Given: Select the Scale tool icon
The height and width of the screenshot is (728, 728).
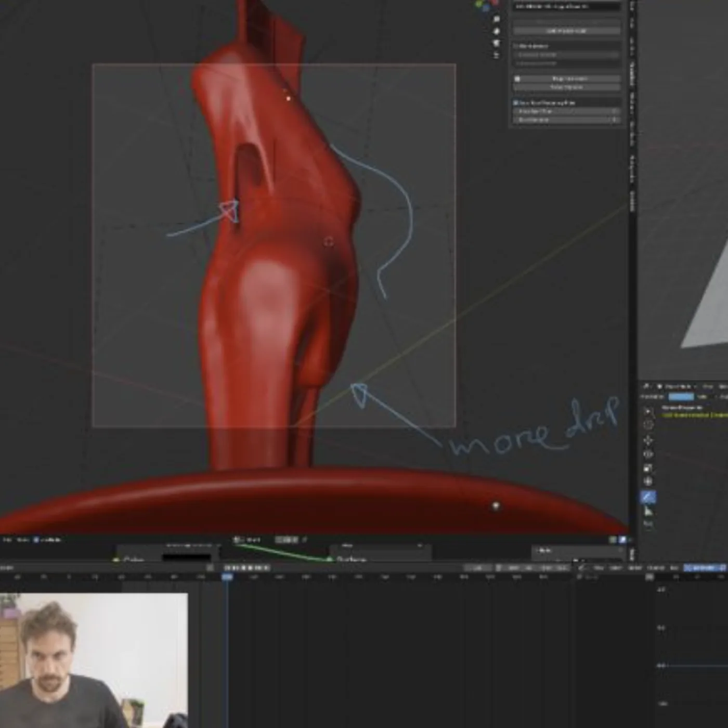Looking at the screenshot, I should [x=648, y=469].
